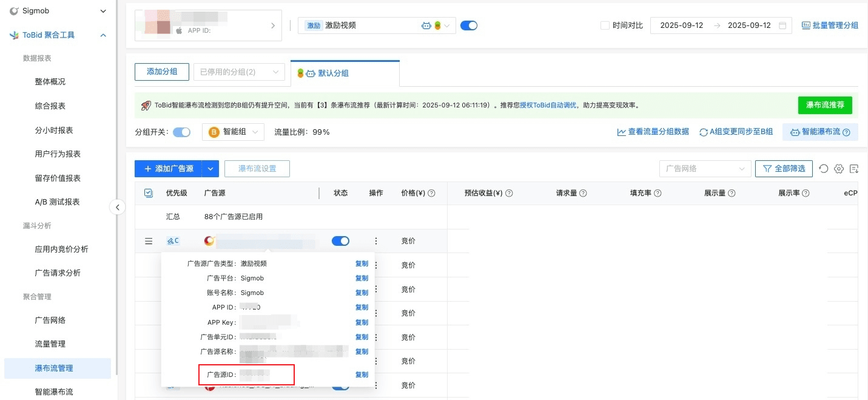
Task: Click the 瀑布流设置 button
Action: [257, 169]
